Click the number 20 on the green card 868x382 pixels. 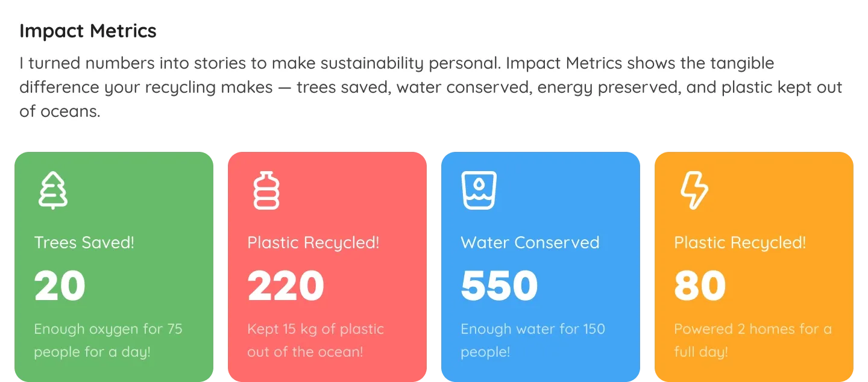point(59,284)
